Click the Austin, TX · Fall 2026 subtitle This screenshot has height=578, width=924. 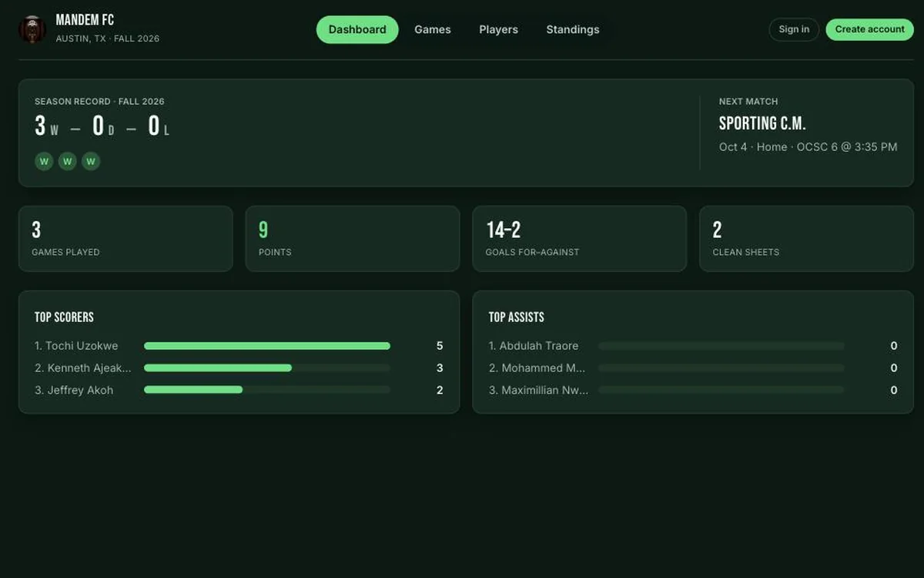pos(108,39)
